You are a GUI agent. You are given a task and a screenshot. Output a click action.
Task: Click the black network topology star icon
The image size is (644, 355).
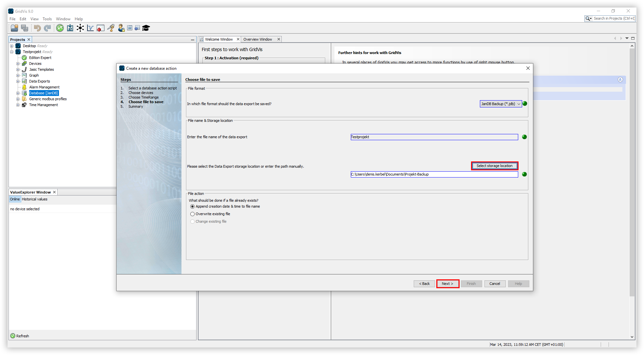(x=80, y=28)
